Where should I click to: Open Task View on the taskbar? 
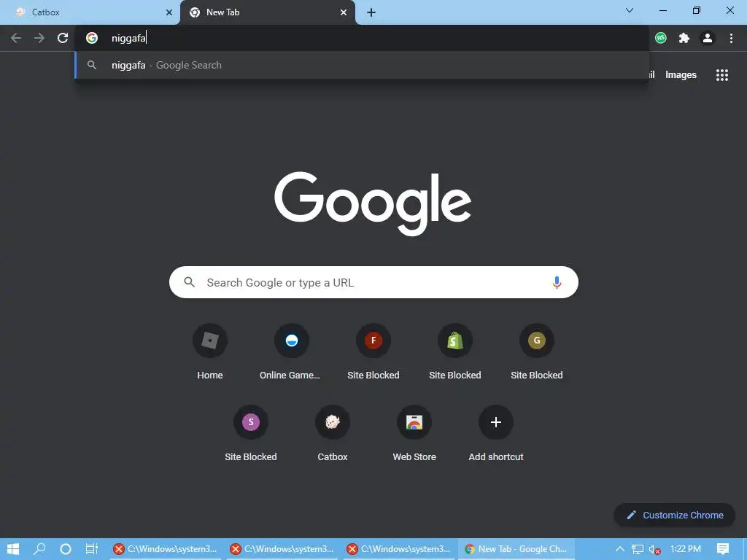click(x=91, y=549)
